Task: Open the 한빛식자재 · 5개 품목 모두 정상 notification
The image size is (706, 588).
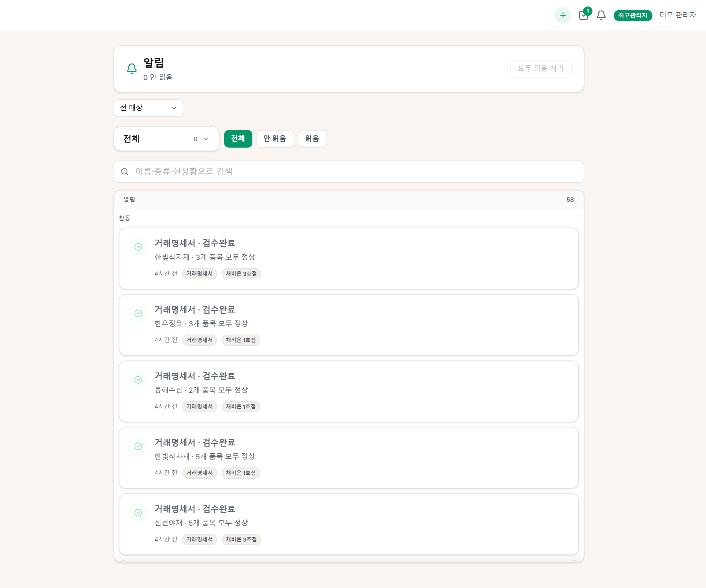Action: (x=349, y=458)
